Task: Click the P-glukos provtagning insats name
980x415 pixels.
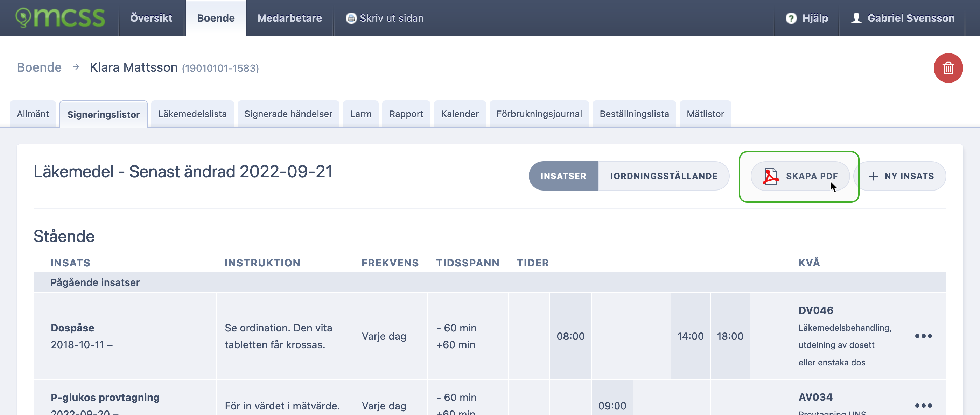Action: [x=105, y=397]
